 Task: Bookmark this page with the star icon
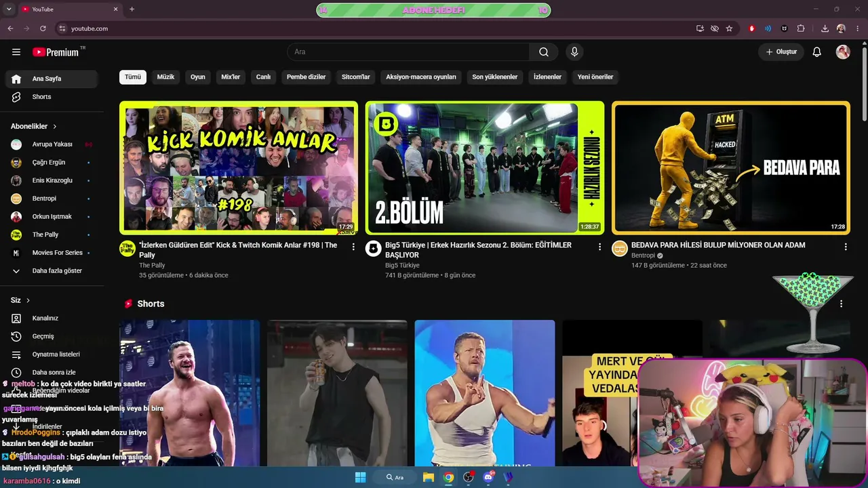pos(729,28)
